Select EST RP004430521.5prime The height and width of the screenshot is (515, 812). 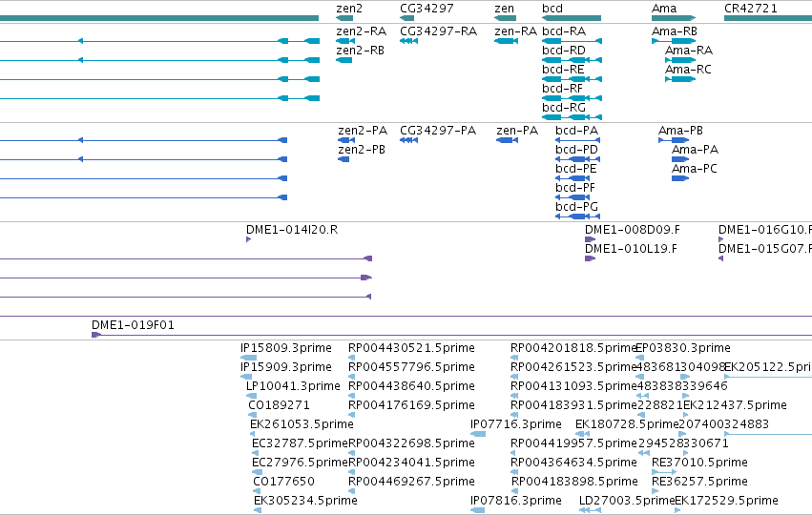point(352,358)
